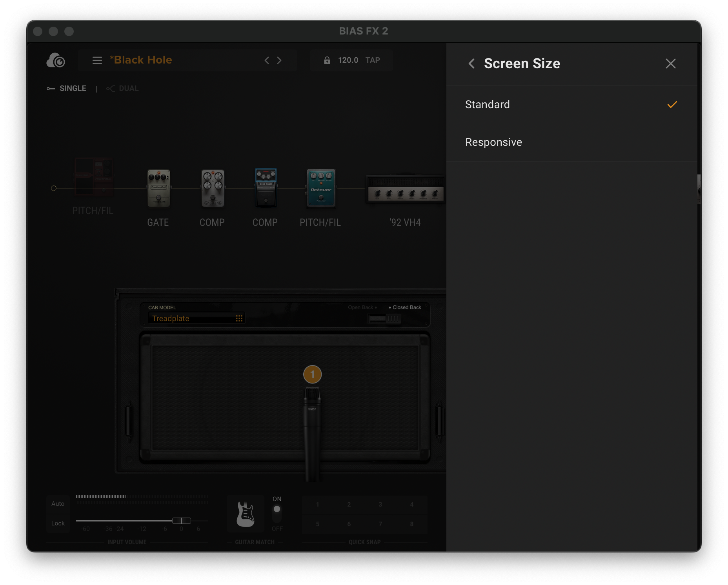Select Quick Snap slot 1
Image resolution: width=728 pixels, height=585 pixels.
tap(318, 505)
